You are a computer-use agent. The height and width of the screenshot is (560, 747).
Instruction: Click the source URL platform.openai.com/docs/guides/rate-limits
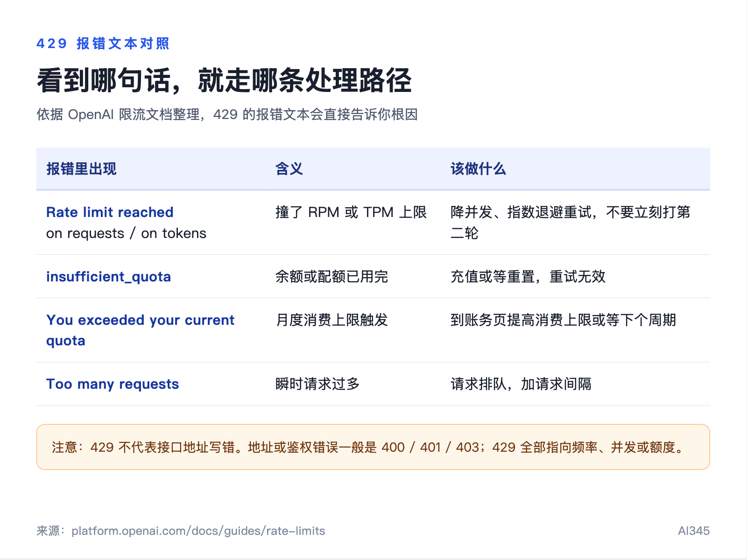pyautogui.click(x=198, y=531)
